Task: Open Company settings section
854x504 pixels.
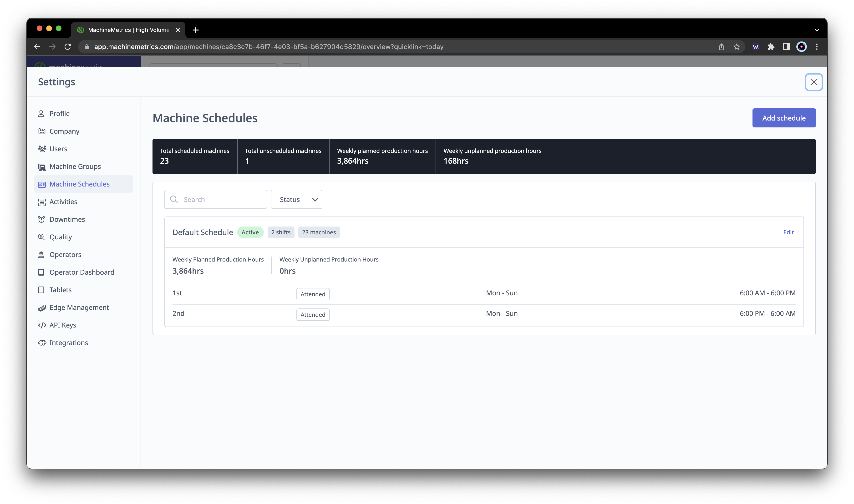Action: (x=84, y=131)
